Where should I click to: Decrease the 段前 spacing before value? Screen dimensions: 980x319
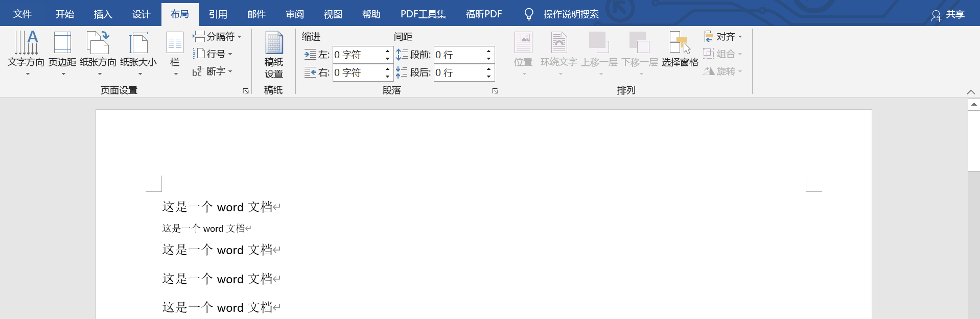pyautogui.click(x=489, y=58)
